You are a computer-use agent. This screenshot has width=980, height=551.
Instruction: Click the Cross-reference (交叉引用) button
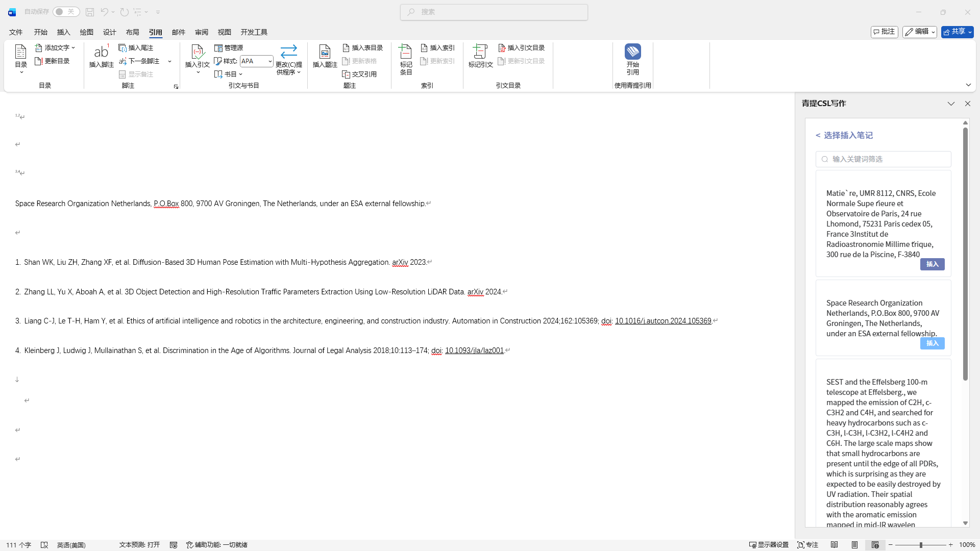click(x=360, y=74)
